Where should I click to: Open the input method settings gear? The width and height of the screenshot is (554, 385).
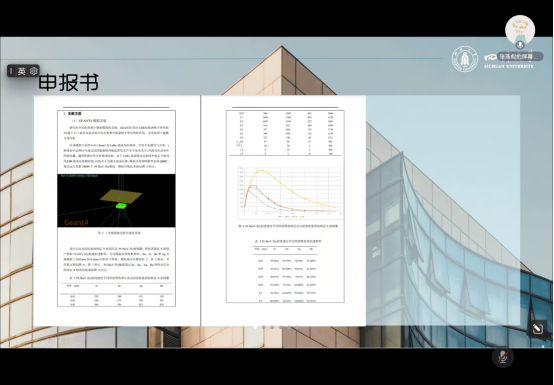(x=34, y=71)
